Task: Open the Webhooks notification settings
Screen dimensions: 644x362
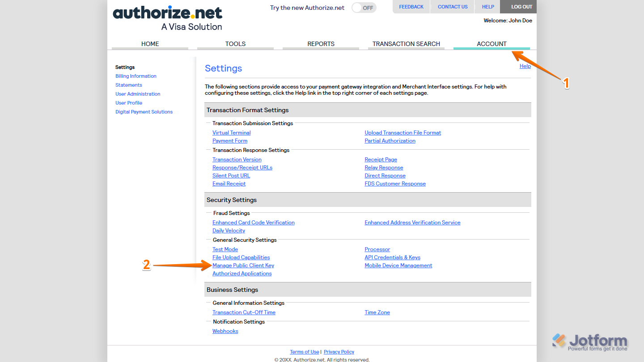Action: tap(225, 331)
